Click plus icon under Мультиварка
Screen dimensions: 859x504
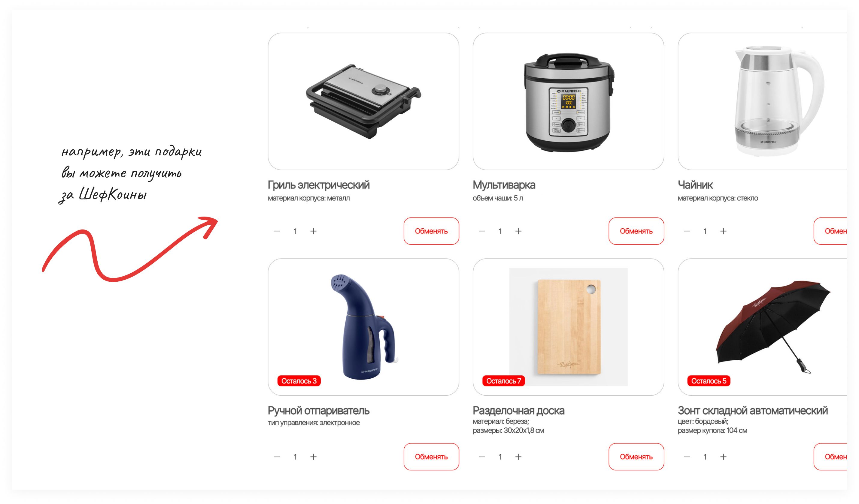(518, 231)
